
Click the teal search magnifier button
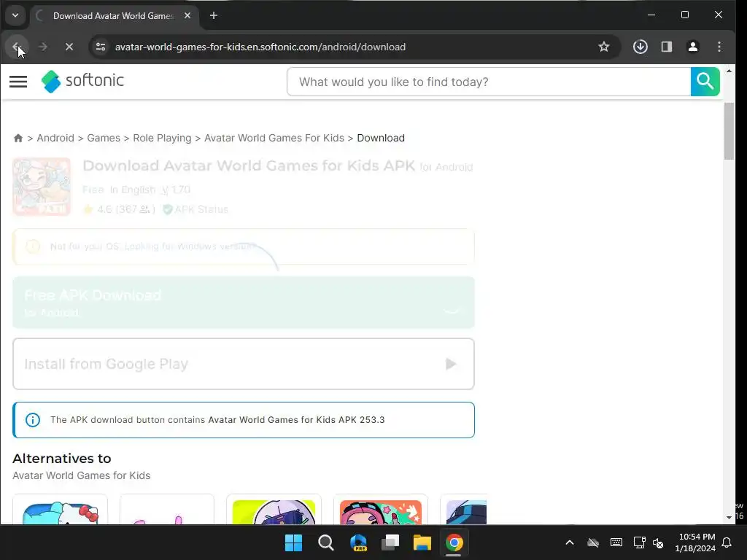(705, 82)
